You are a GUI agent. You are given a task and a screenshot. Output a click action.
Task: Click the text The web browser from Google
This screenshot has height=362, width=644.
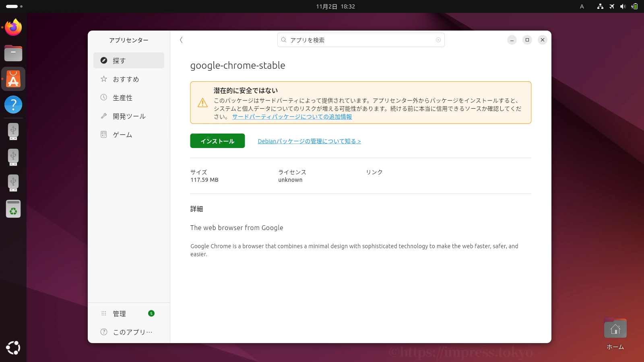(237, 228)
